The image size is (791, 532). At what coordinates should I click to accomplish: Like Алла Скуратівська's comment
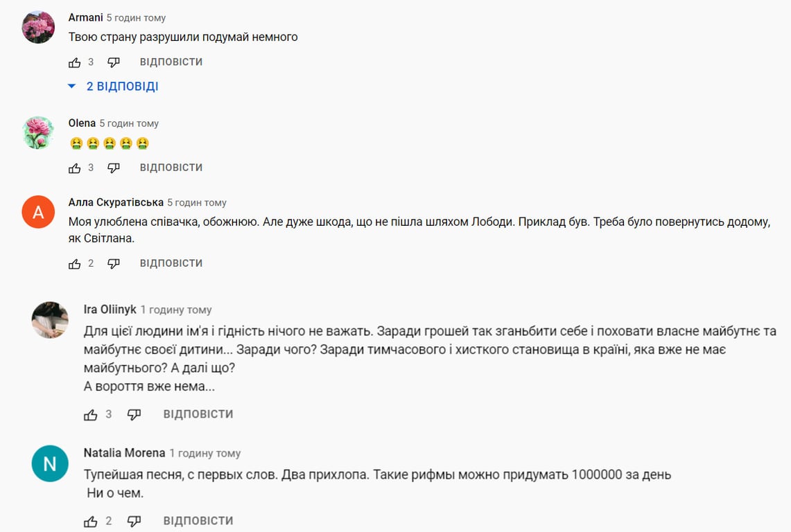point(75,263)
